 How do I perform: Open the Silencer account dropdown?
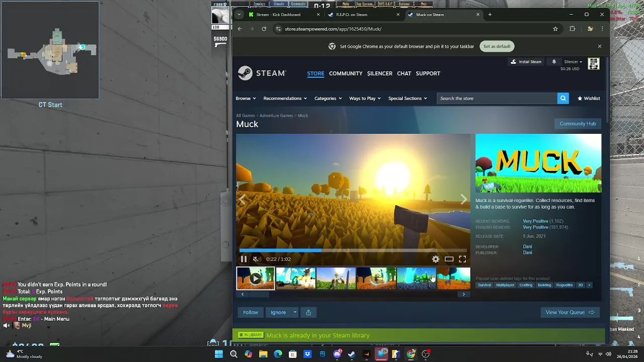[x=573, y=62]
